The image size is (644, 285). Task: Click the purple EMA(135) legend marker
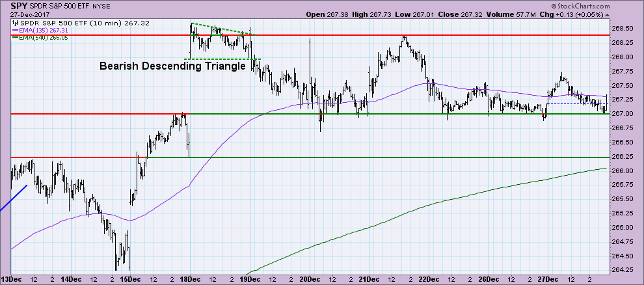point(14,30)
